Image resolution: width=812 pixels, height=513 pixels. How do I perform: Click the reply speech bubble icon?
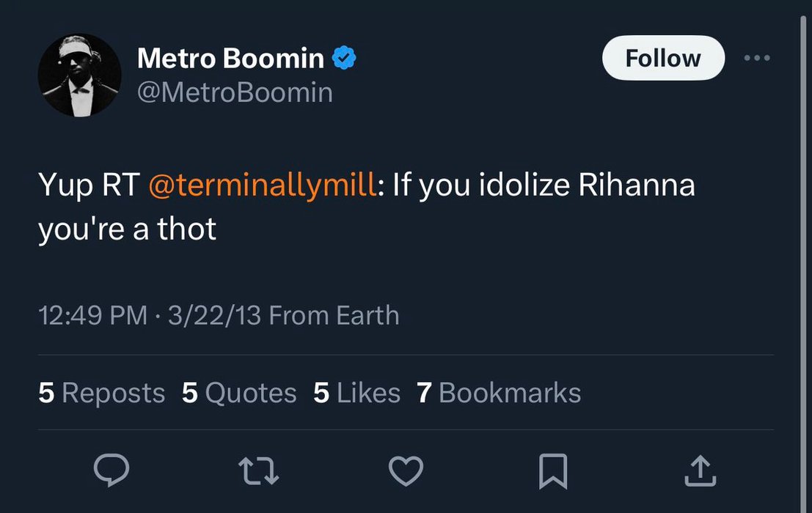[x=111, y=470]
